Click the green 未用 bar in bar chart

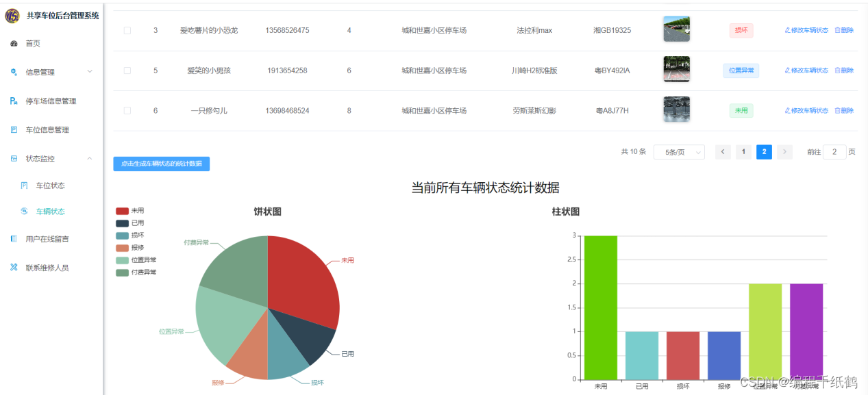click(x=601, y=307)
